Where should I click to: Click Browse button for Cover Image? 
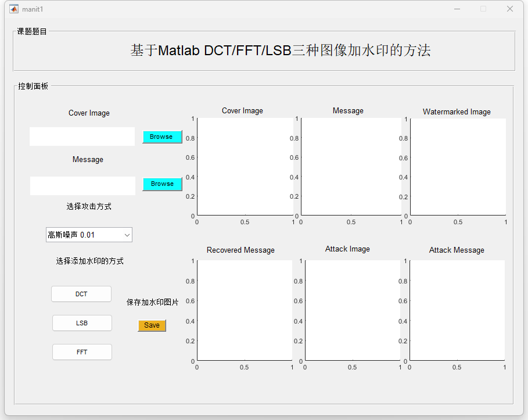(x=162, y=137)
